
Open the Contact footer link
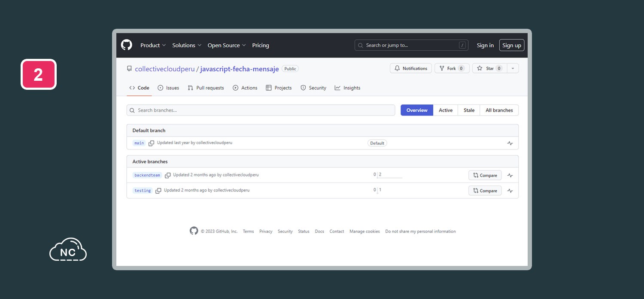pos(337,231)
